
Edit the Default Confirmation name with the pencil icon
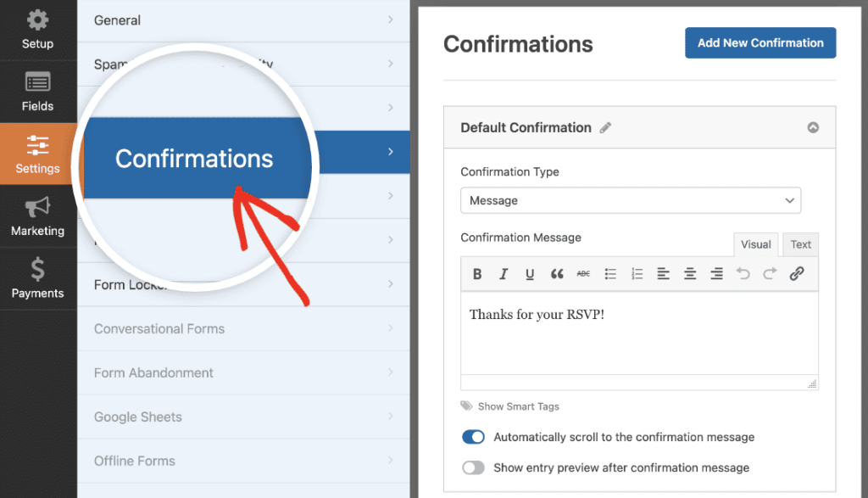(606, 127)
